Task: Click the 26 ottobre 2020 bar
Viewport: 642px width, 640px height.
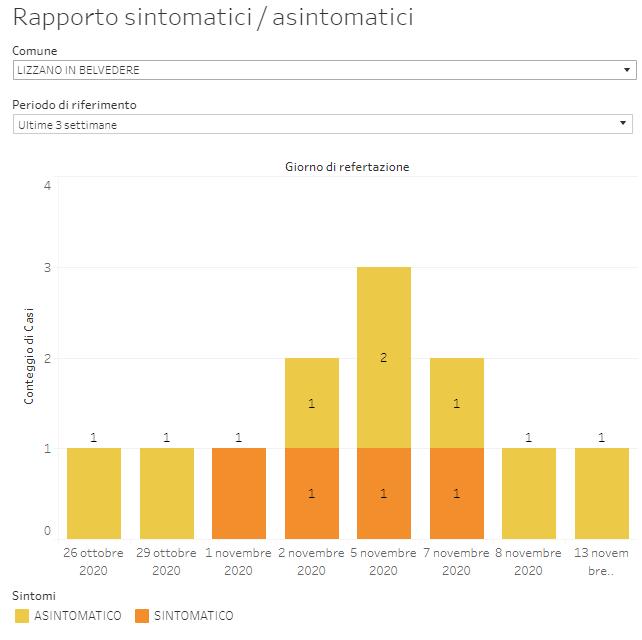Action: pyautogui.click(x=94, y=493)
